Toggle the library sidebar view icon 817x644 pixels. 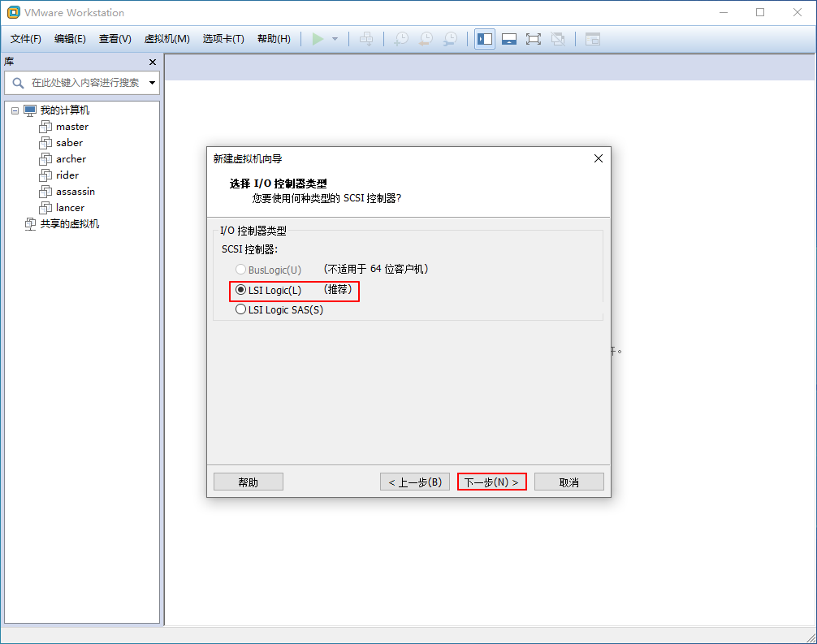[x=485, y=39]
